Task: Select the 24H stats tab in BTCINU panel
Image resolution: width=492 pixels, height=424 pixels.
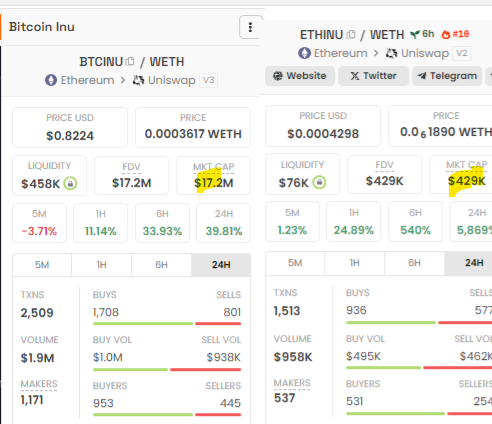Action: click(221, 265)
